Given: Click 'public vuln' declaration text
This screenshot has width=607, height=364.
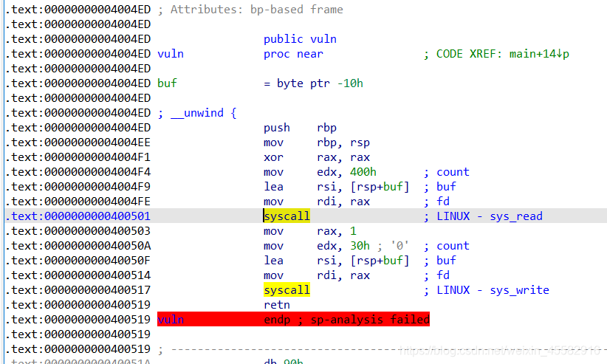Looking at the screenshot, I should click(x=300, y=39).
